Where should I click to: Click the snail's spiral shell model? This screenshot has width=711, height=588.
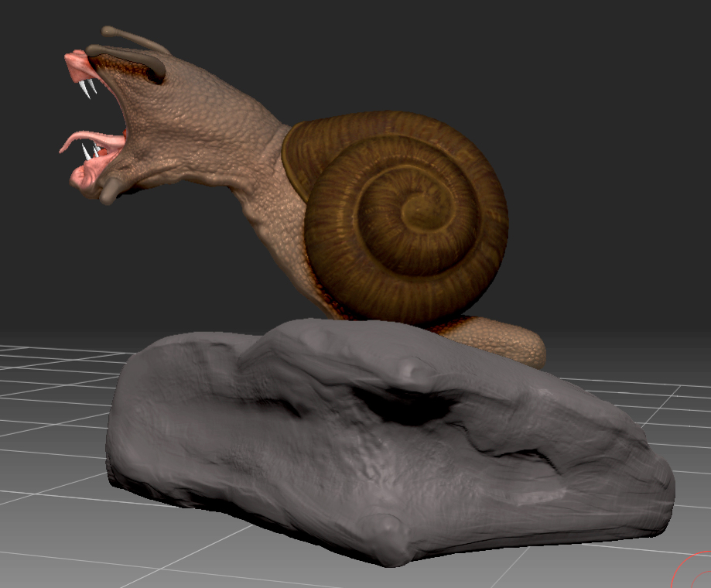coord(395,217)
